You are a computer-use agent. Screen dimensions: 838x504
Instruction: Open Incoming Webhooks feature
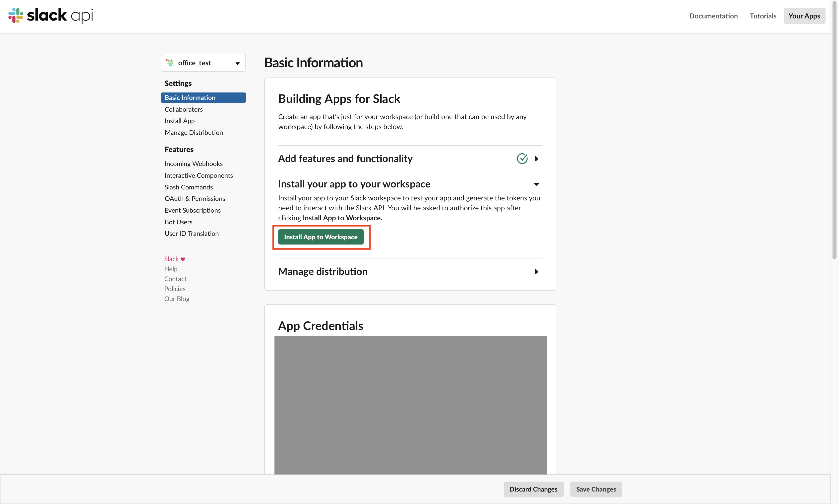click(193, 164)
